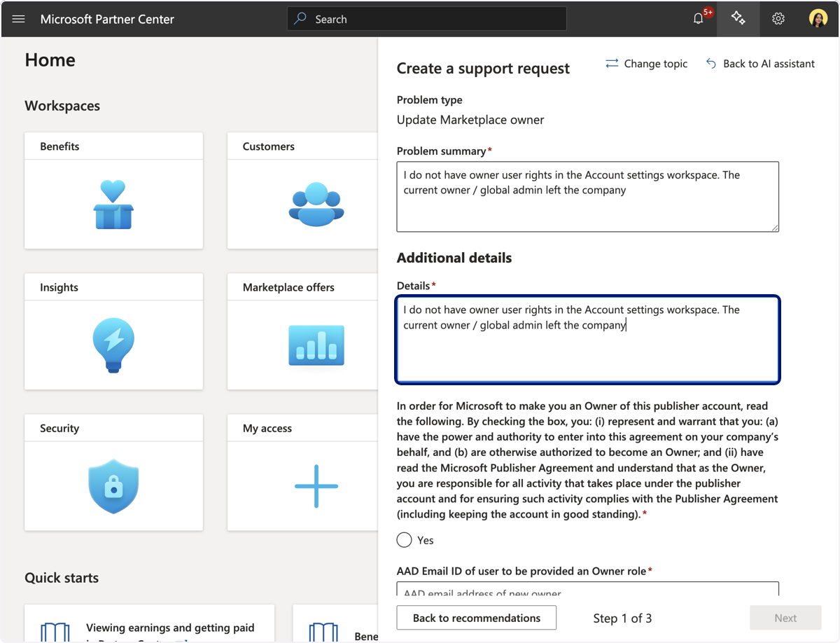Open the user profile avatar
Image resolution: width=840 pixels, height=643 pixels.
coord(818,19)
